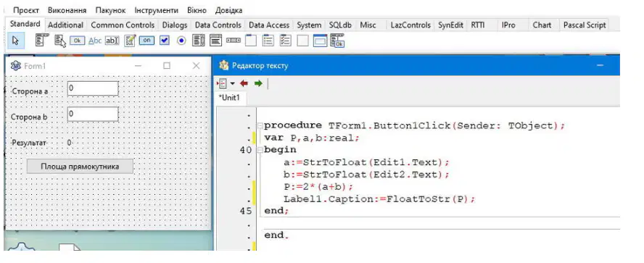This screenshot has width=644, height=263.
Task: Select the TRadioGroup component icon
Action: [268, 41]
